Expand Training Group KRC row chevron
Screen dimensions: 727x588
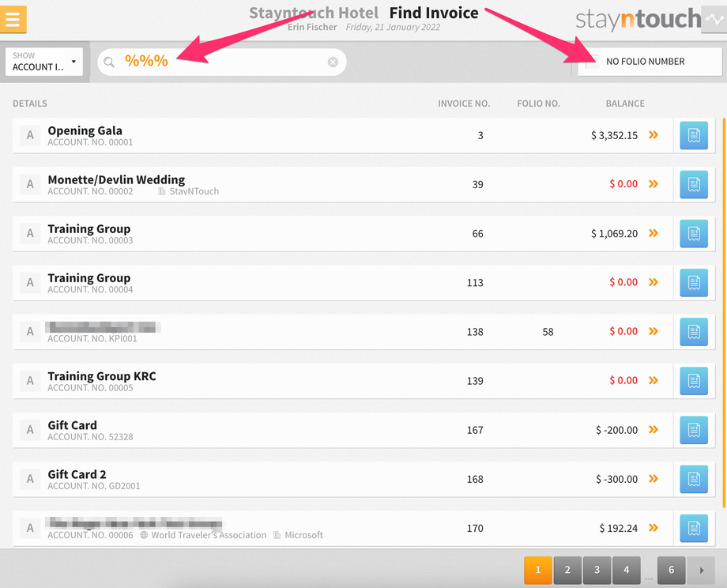click(x=654, y=380)
